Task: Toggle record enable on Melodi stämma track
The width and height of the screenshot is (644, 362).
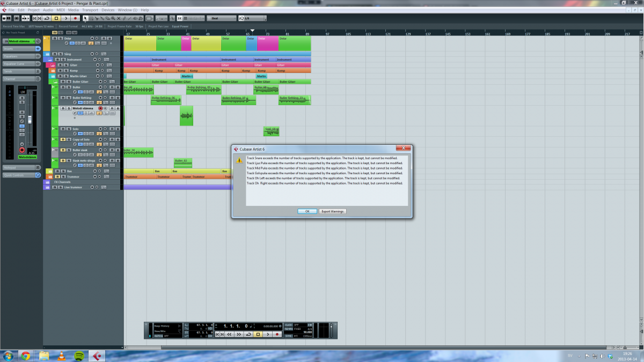Action: pyautogui.click(x=100, y=108)
